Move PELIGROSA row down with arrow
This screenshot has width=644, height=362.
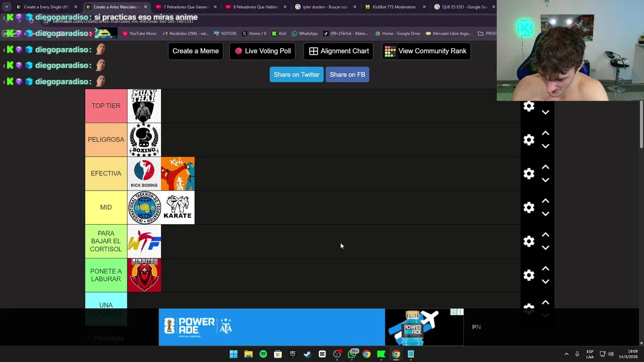click(x=545, y=146)
